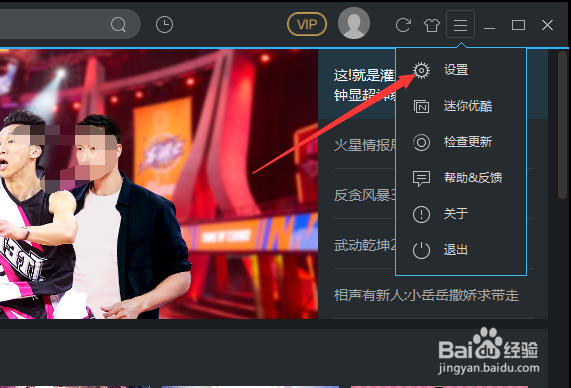Open the 火星情报局 list entry
The image size is (571, 388).
point(365,145)
